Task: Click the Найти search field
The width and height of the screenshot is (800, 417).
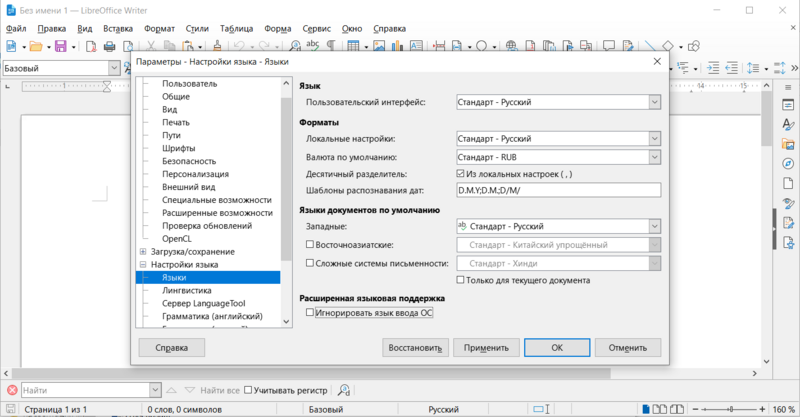Action: click(86, 390)
